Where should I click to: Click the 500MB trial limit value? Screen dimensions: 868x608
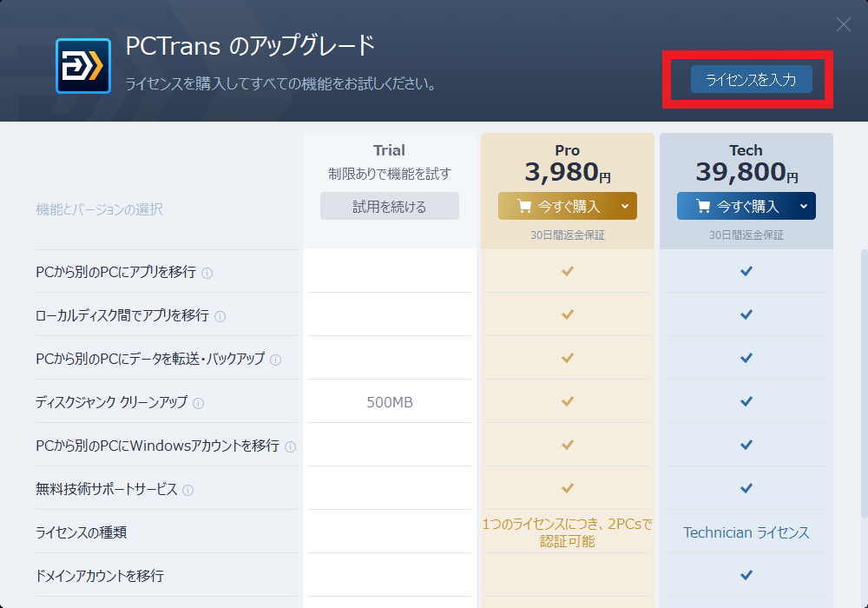tap(390, 402)
